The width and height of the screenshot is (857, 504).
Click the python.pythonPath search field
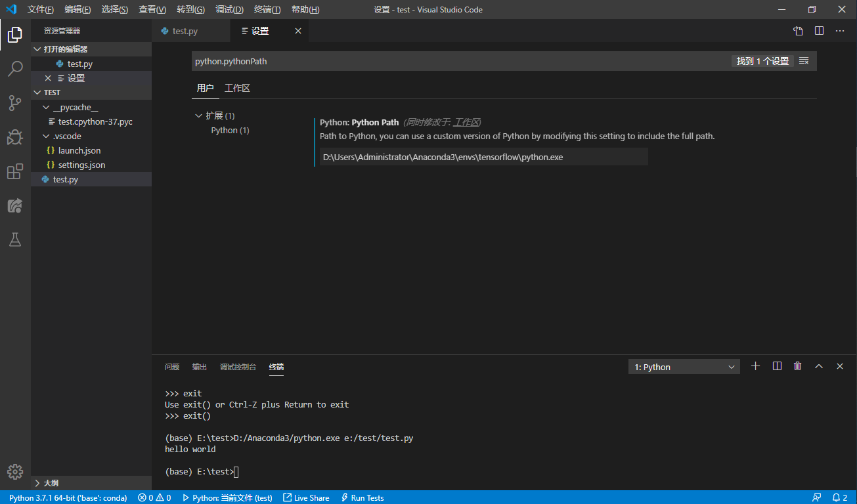point(394,61)
